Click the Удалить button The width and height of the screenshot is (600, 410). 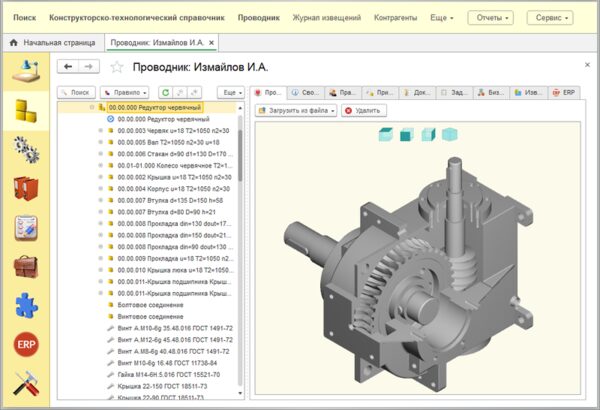(364, 110)
